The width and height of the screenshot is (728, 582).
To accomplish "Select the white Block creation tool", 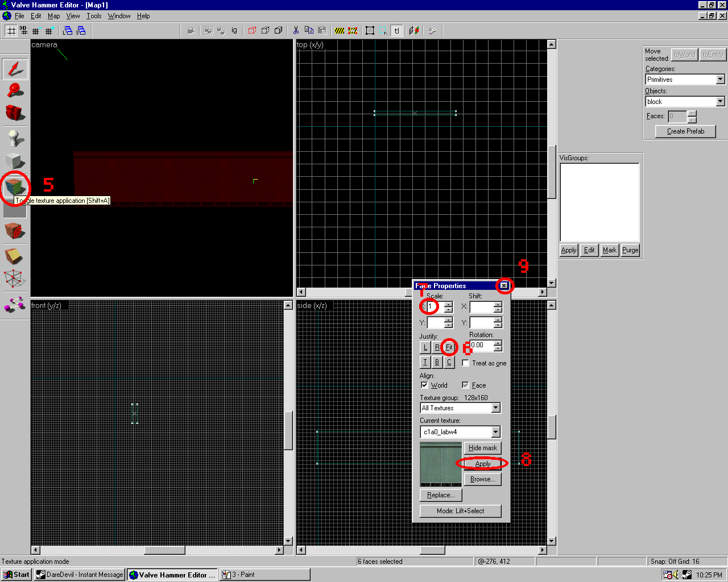I will tap(15, 161).
